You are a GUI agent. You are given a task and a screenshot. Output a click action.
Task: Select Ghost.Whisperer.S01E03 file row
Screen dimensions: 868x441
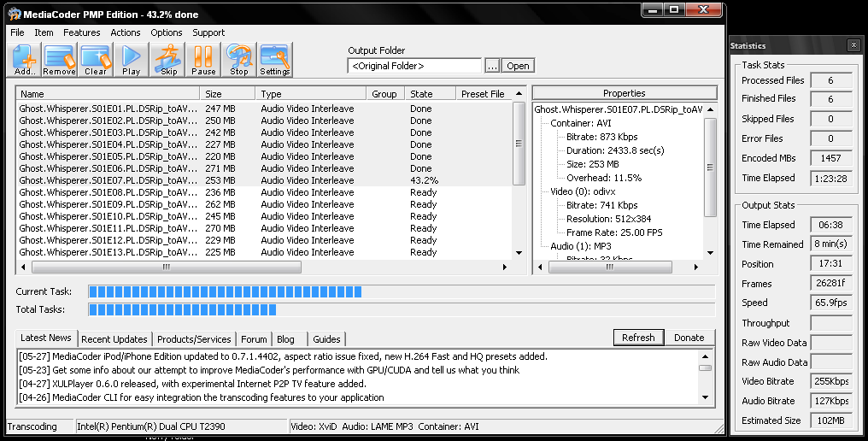[x=264, y=132]
